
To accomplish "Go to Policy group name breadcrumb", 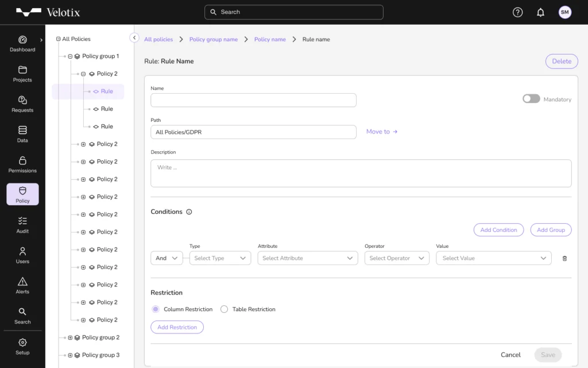I will (214, 40).
